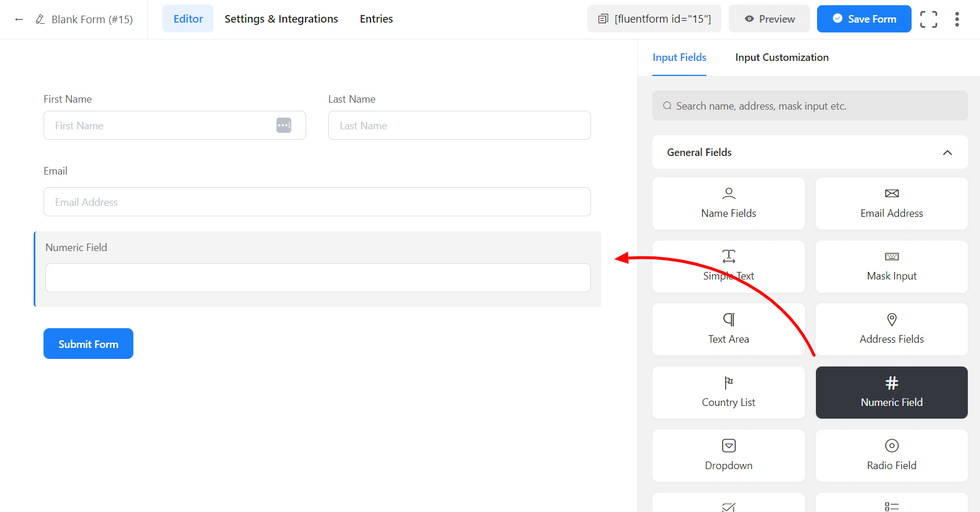Open the Settings & Integrations tab
The height and width of the screenshot is (512, 980).
(x=281, y=19)
